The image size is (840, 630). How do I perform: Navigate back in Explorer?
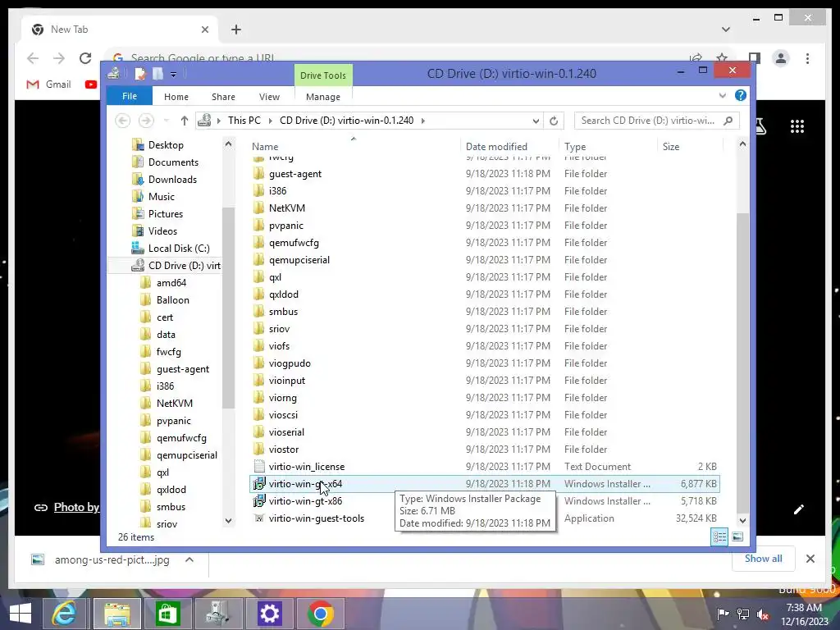click(x=123, y=121)
